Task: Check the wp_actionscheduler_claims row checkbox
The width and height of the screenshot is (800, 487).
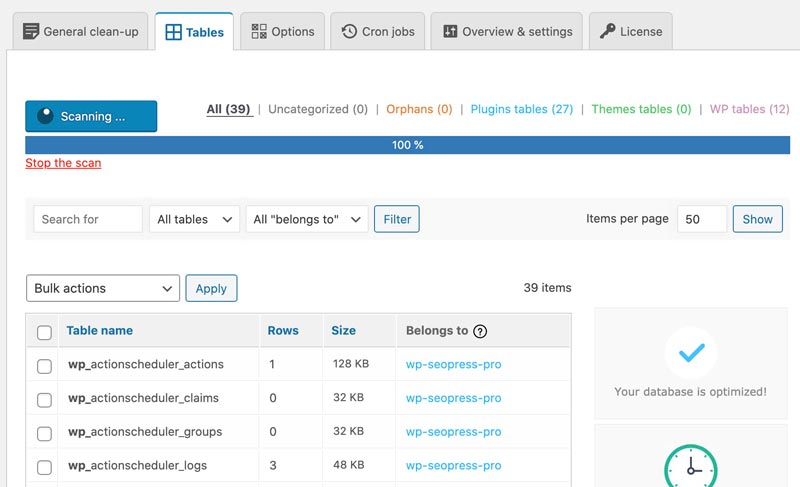Action: coord(44,400)
